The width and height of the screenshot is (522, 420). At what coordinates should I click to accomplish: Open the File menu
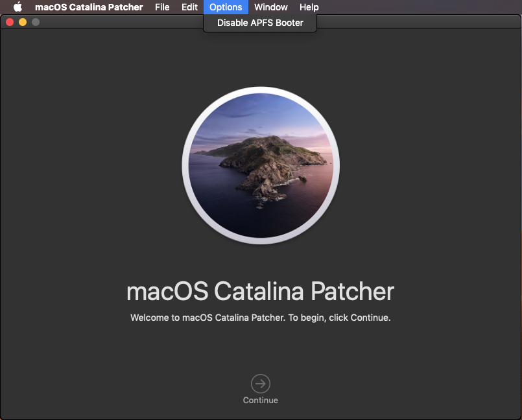(162, 7)
